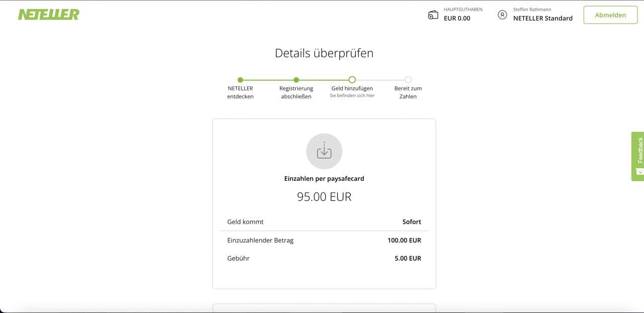The width and height of the screenshot is (644, 313).
Task: Click the 95.00 EUR deposit amount
Action: 324,197
